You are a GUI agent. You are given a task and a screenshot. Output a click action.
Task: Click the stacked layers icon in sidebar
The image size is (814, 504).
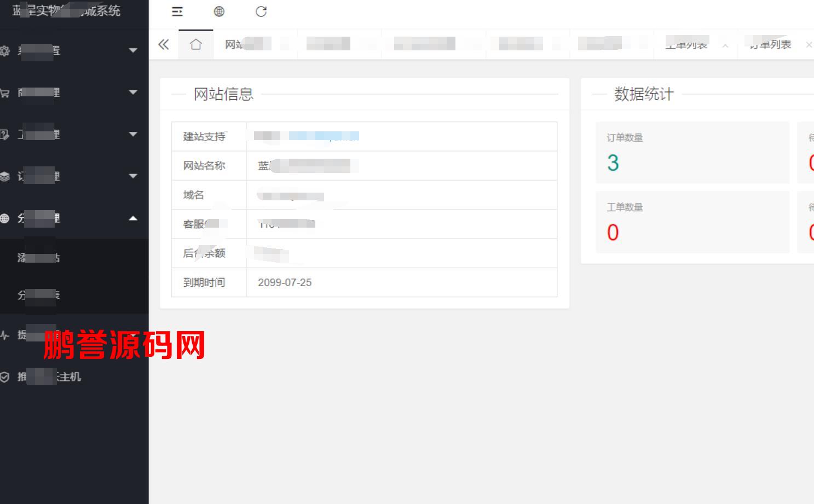5,176
